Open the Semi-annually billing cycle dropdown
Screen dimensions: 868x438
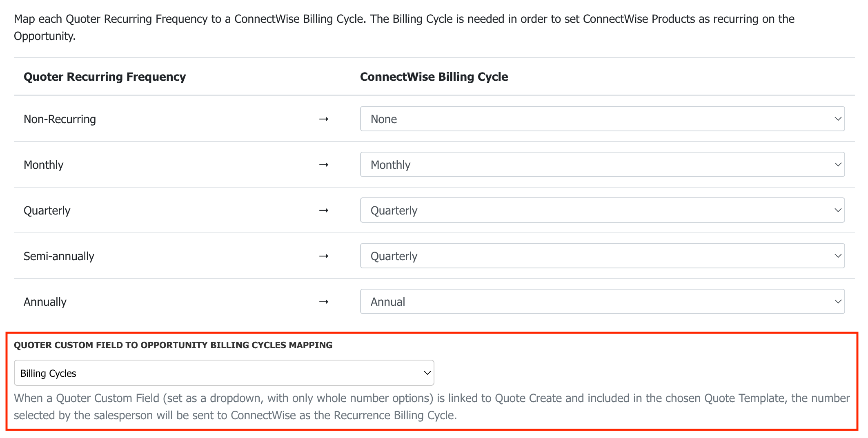(602, 256)
